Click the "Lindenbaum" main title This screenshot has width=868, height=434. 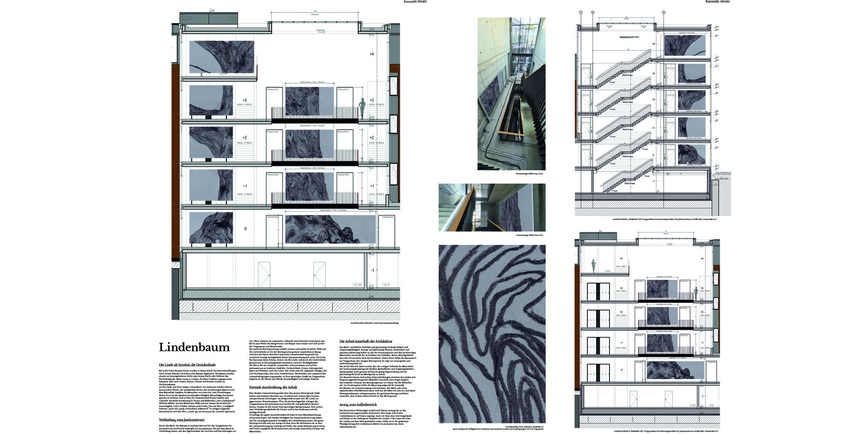point(194,348)
